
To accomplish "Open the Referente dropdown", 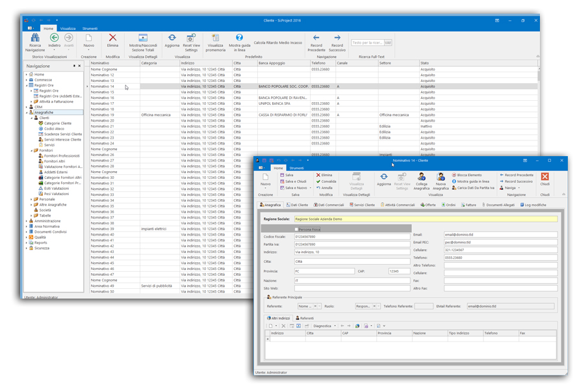I will pos(320,306).
